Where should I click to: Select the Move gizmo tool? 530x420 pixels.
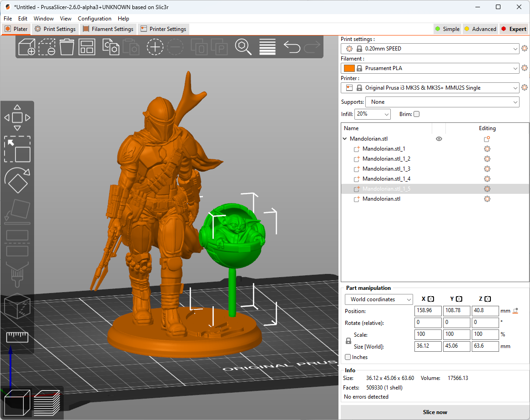(17, 118)
